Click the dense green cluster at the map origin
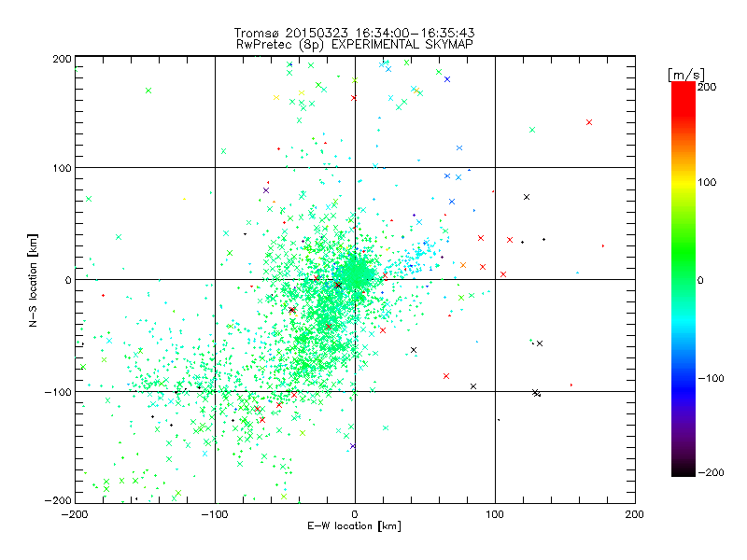 pos(356,274)
